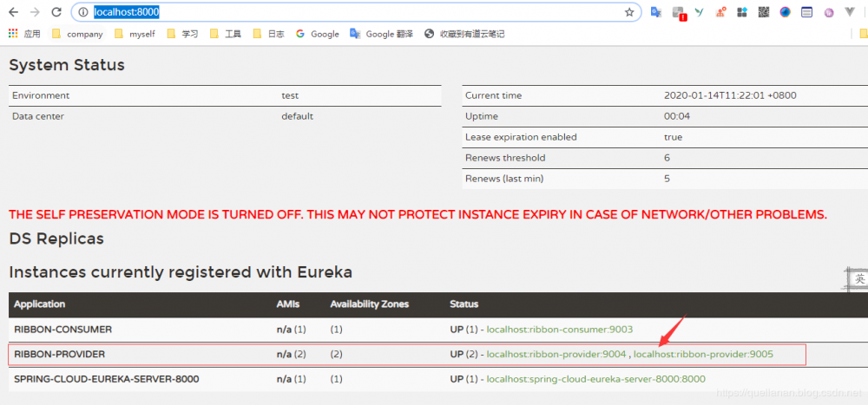This screenshot has width=868, height=405.
Task: Open the company bookmarks folder
Action: (77, 34)
